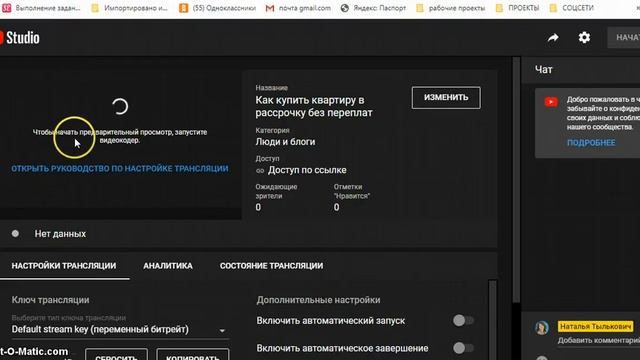Click the stream settings panel scrollbar
The height and width of the screenshot is (360, 640).
pos(492,320)
